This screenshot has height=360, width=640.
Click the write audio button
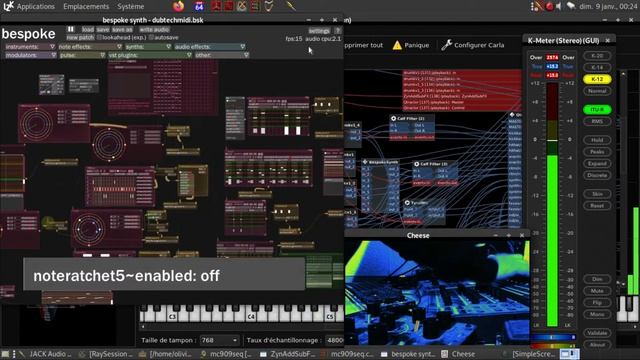(154, 29)
